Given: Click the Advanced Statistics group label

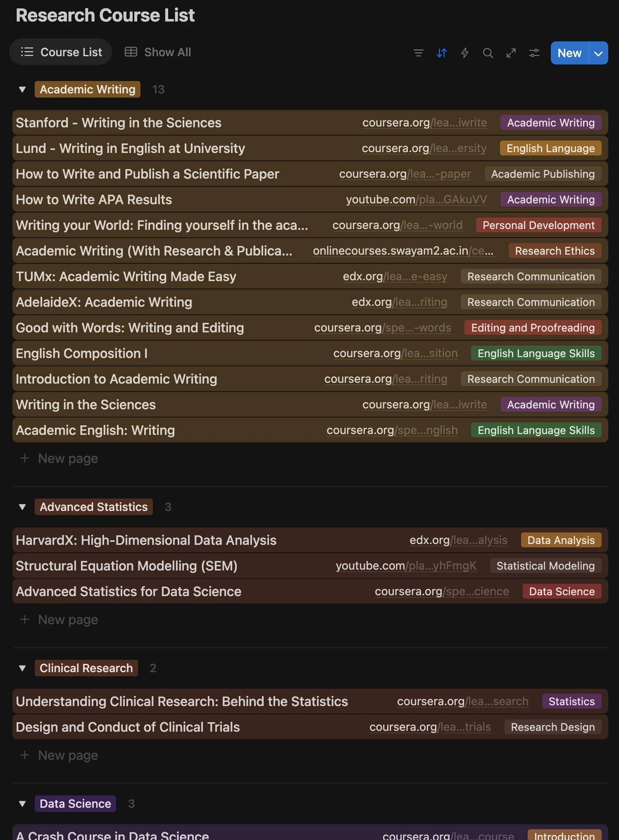Looking at the screenshot, I should [94, 507].
